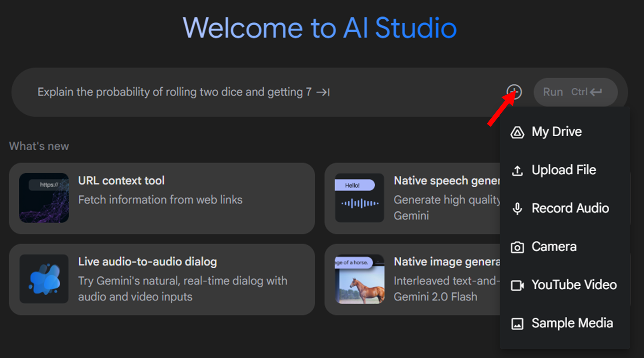Choose YouTube Video from menu
Viewport: 644px width, 358px height.
point(565,285)
